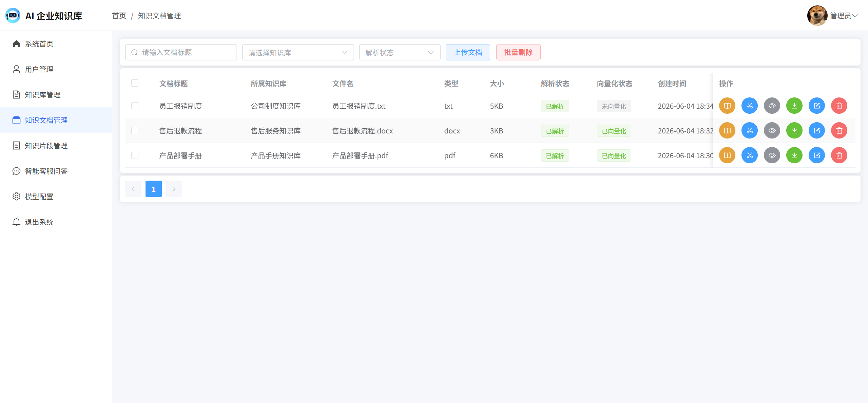Download the 员工报销制度 document
The image size is (868, 403).
794,106
